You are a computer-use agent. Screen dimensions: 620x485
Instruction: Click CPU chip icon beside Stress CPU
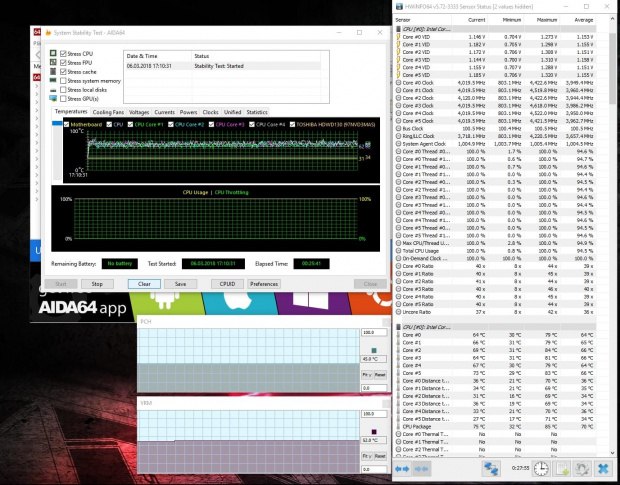(x=53, y=53)
